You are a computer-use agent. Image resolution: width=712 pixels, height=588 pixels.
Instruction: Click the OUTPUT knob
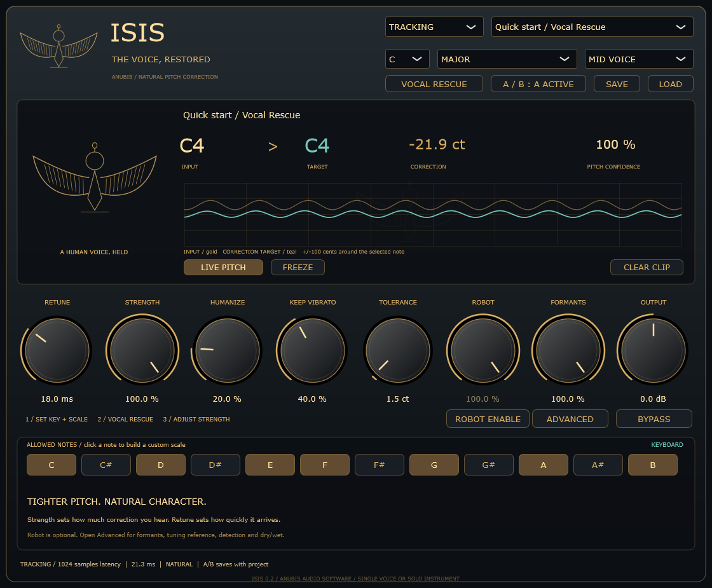[653, 350]
